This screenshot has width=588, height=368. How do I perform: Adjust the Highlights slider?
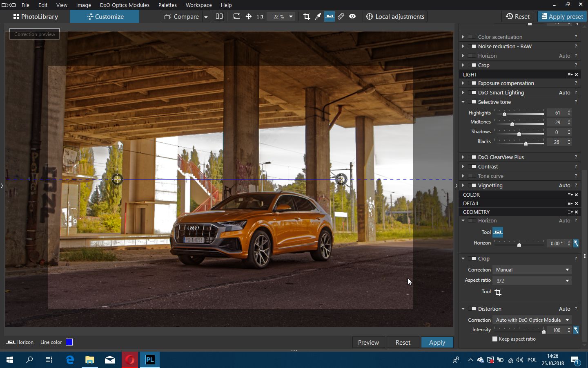(505, 114)
